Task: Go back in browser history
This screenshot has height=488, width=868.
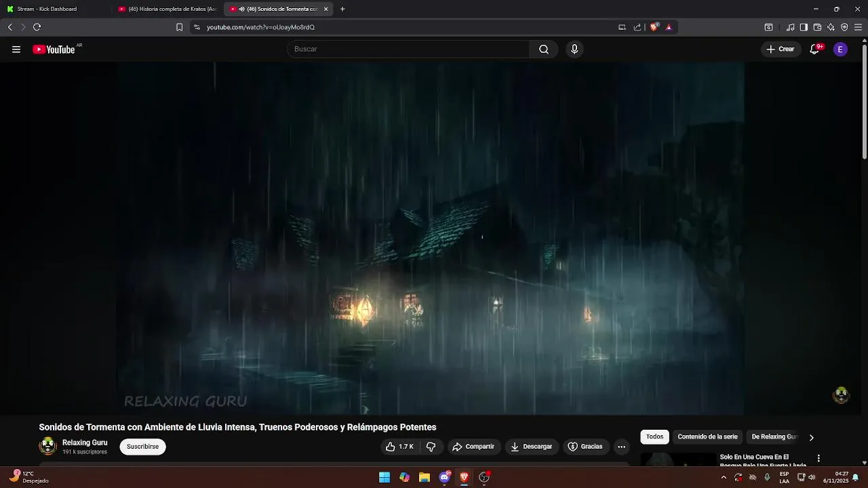Action: [x=9, y=27]
